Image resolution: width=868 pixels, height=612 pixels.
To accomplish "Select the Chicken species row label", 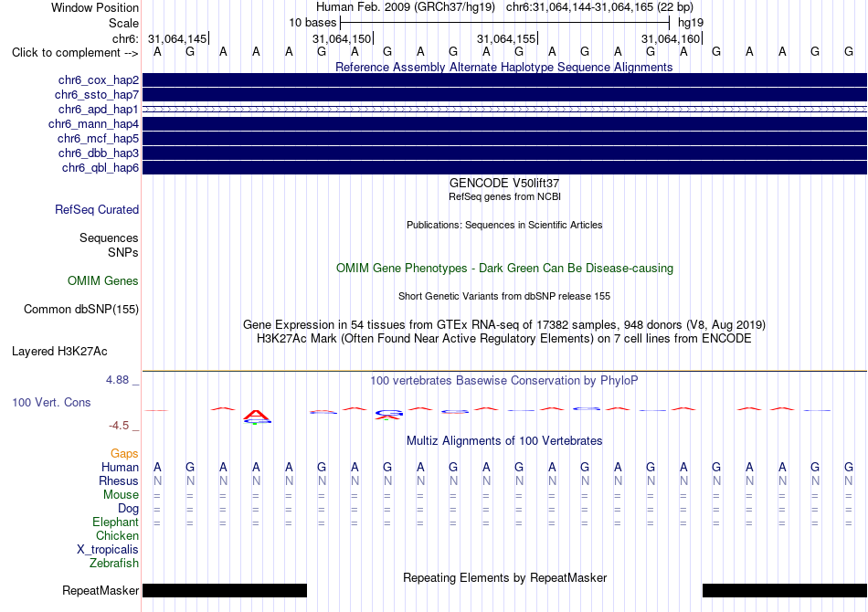I will (117, 535).
